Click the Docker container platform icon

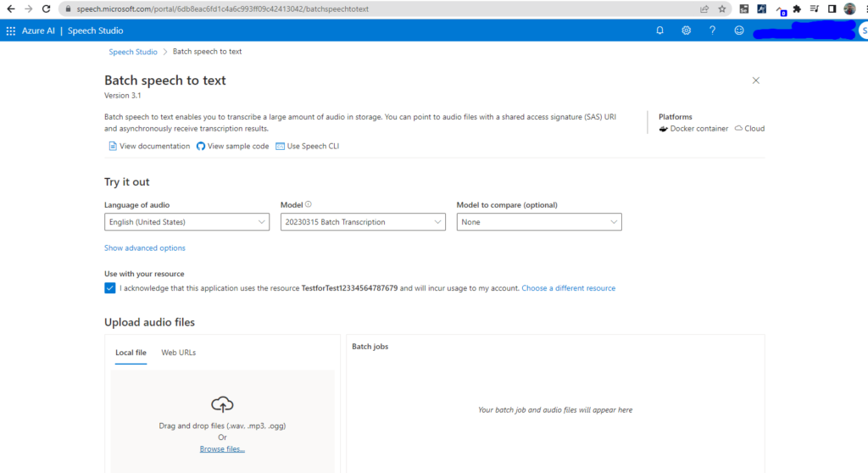point(663,129)
